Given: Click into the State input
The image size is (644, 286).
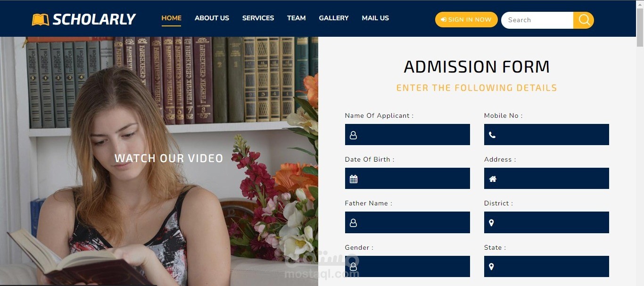Looking at the screenshot, I should [x=546, y=267].
